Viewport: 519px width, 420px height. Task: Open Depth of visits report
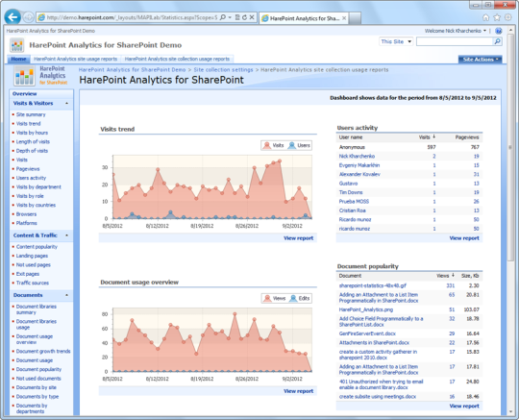32,151
